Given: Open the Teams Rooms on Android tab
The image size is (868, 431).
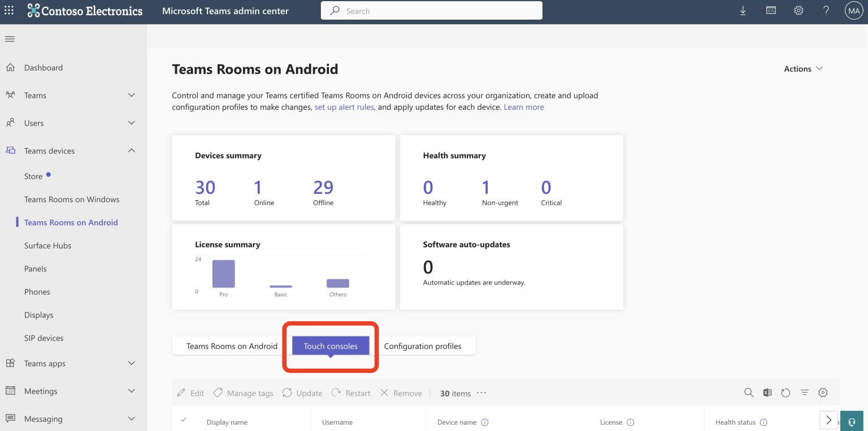Looking at the screenshot, I should pos(232,346).
